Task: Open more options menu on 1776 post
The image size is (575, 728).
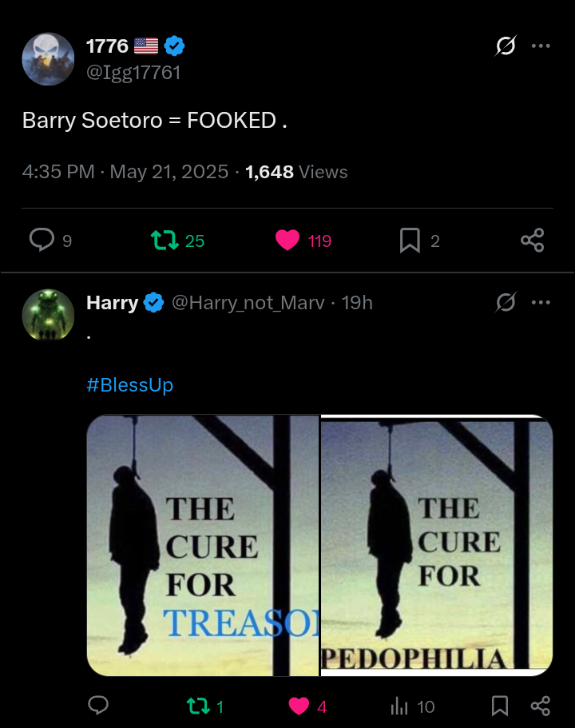Action: coord(541,46)
